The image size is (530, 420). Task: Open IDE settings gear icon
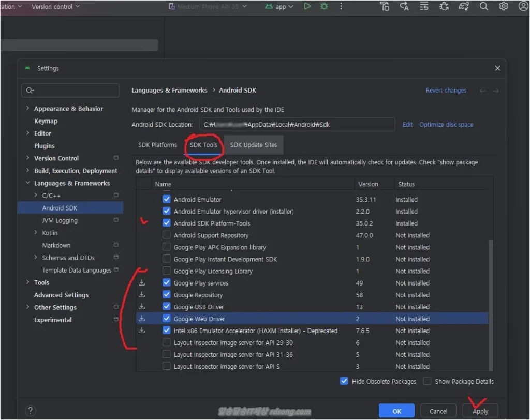(x=504, y=6)
